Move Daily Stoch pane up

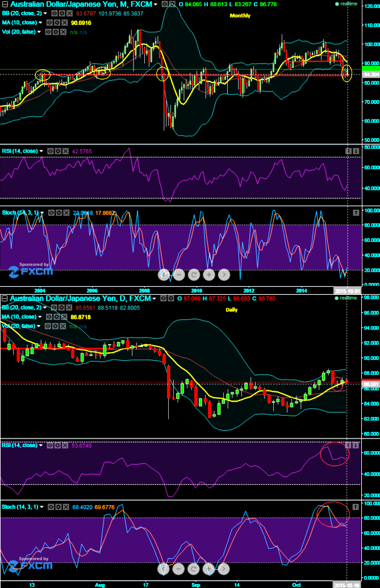[x=356, y=507]
